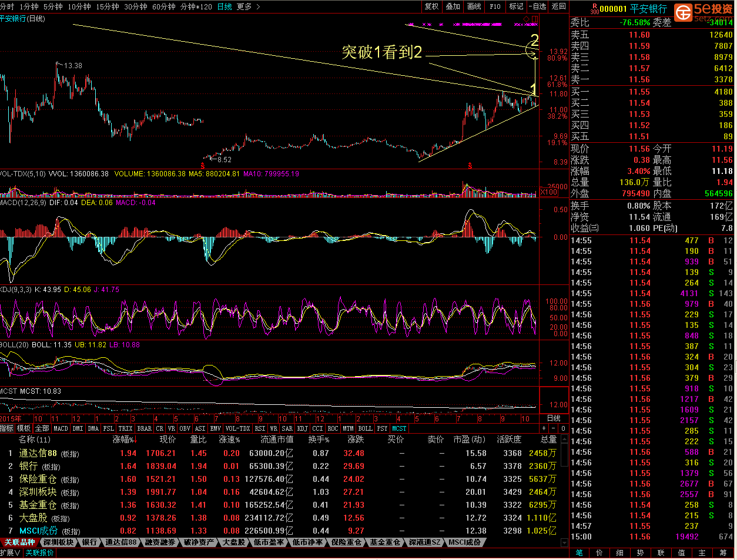Select the VOL-TDX indicator
This screenshot has height=560, width=737.
tap(238, 429)
